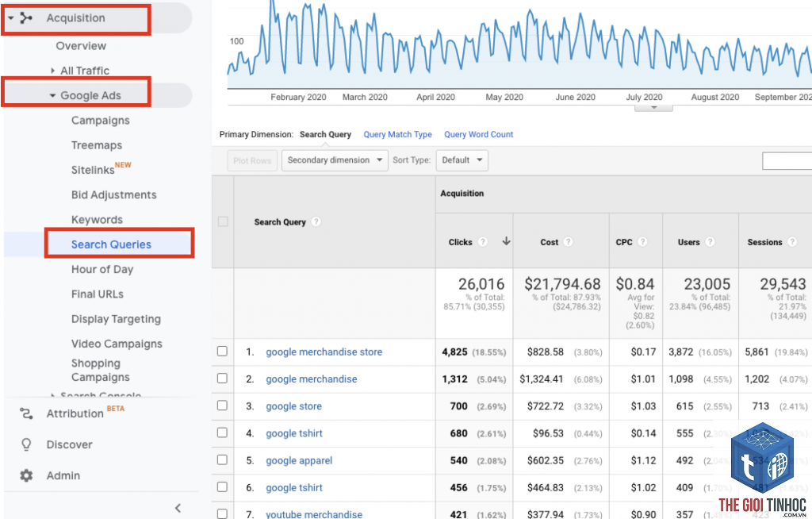Click help icon beside Clicks column
The height and width of the screenshot is (519, 812).
pyautogui.click(x=483, y=242)
